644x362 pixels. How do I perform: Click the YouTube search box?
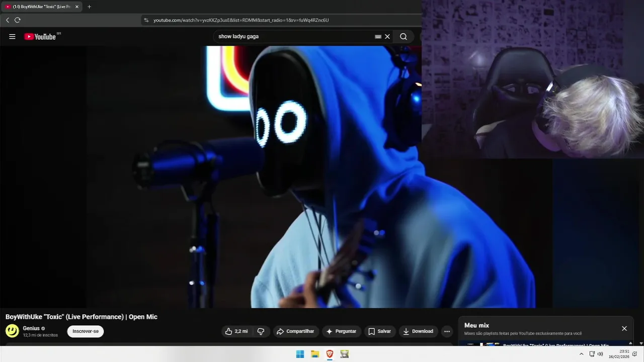click(294, 36)
